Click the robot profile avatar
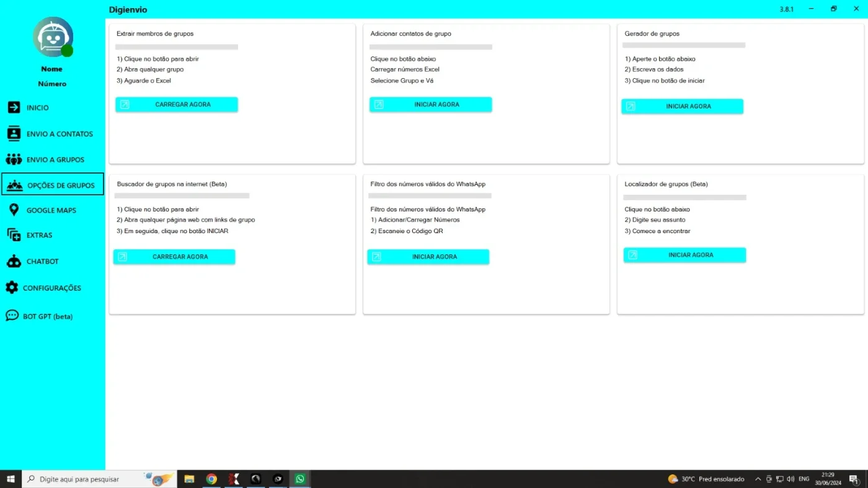The height and width of the screenshot is (488, 868). pyautogui.click(x=53, y=37)
